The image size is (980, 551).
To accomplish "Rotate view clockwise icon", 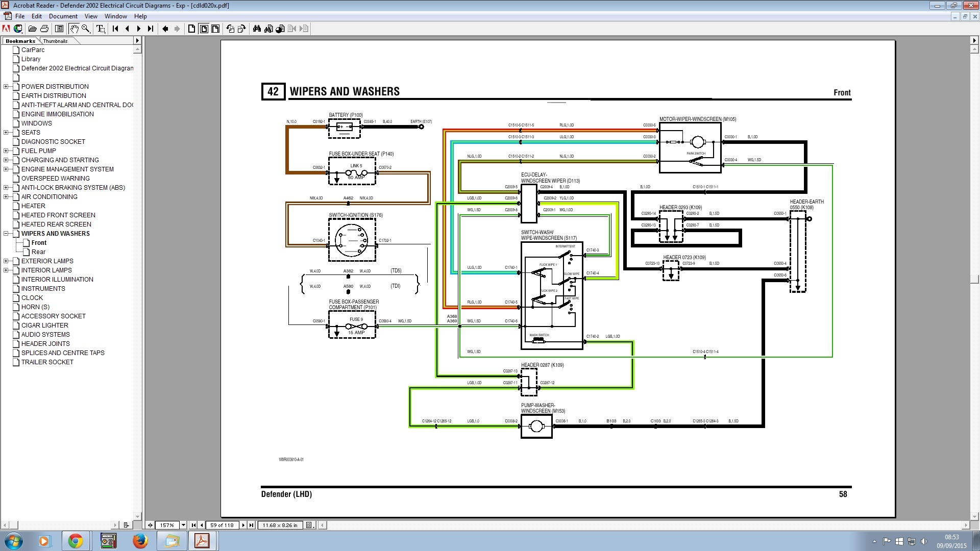I will [x=242, y=29].
